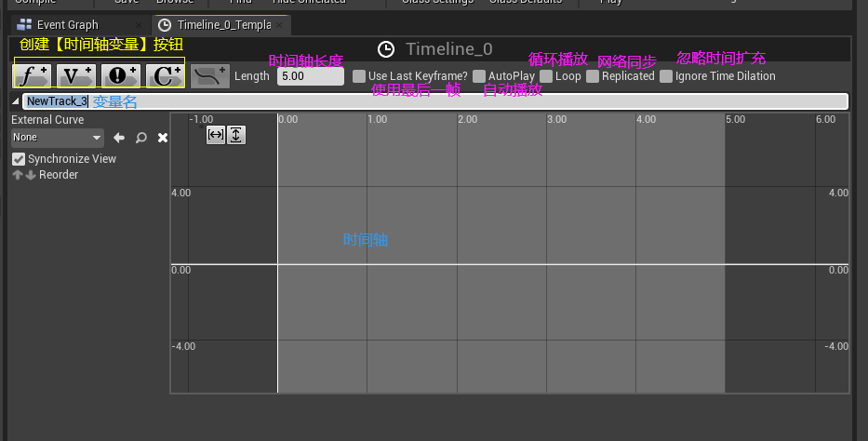Close the Event Graph tab
The width and height of the screenshot is (868, 441).
139,25
